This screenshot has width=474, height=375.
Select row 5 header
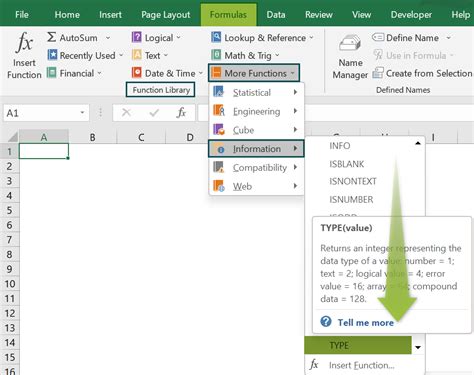[9, 210]
